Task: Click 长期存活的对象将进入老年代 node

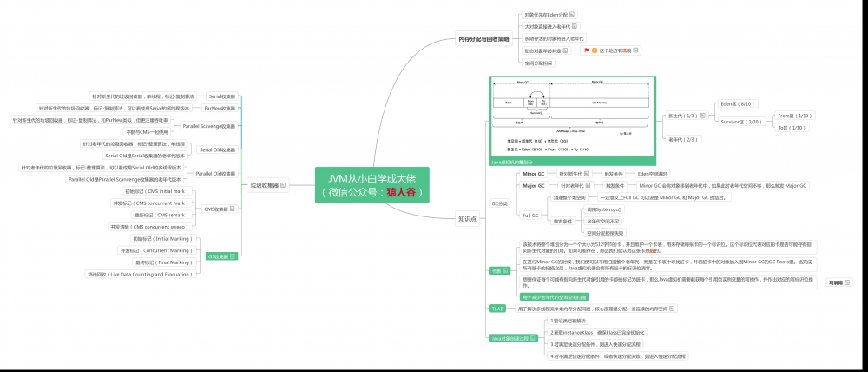Action: click(x=554, y=38)
